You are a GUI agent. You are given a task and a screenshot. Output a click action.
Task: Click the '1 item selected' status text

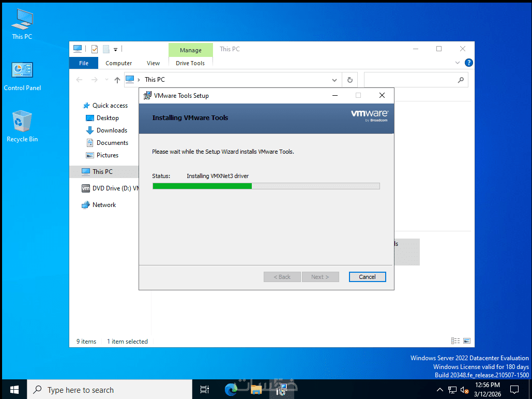click(127, 341)
